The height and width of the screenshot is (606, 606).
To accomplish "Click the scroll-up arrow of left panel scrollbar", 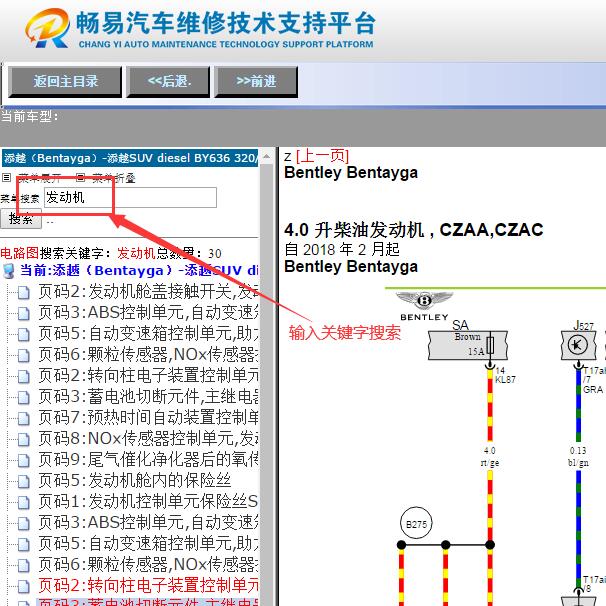I will (267, 157).
